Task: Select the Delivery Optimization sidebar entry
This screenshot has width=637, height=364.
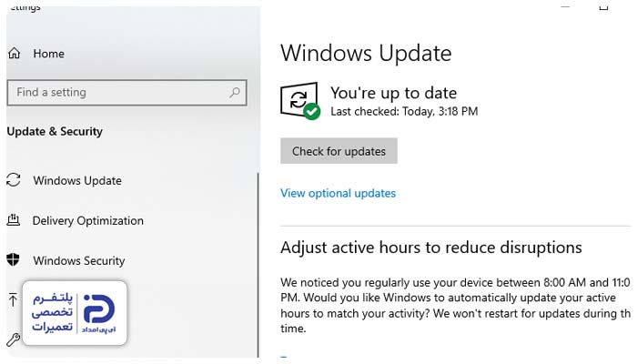Action: click(88, 220)
